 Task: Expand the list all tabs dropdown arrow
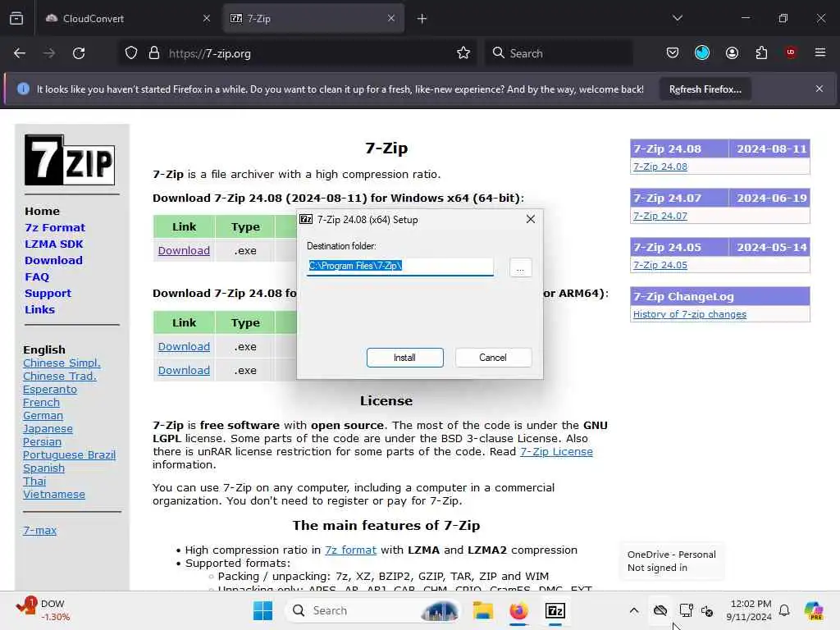tap(678, 18)
